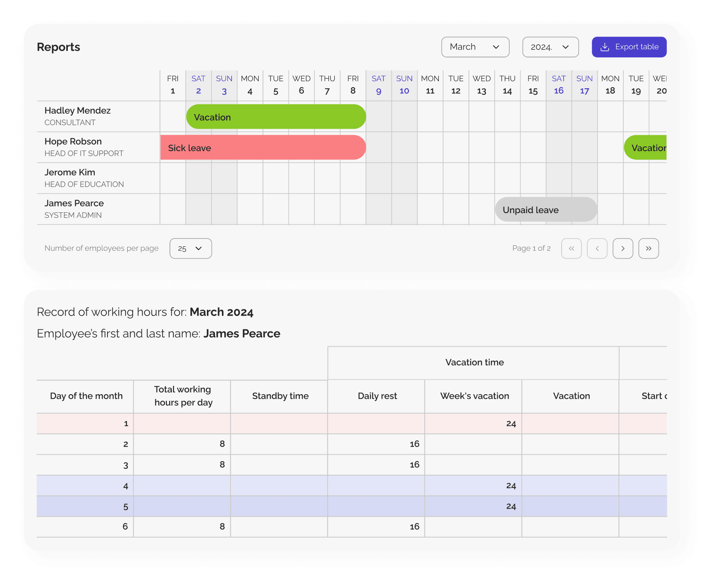Open the employees-per-page dropdown showing 25
The image size is (717, 588).
click(190, 249)
